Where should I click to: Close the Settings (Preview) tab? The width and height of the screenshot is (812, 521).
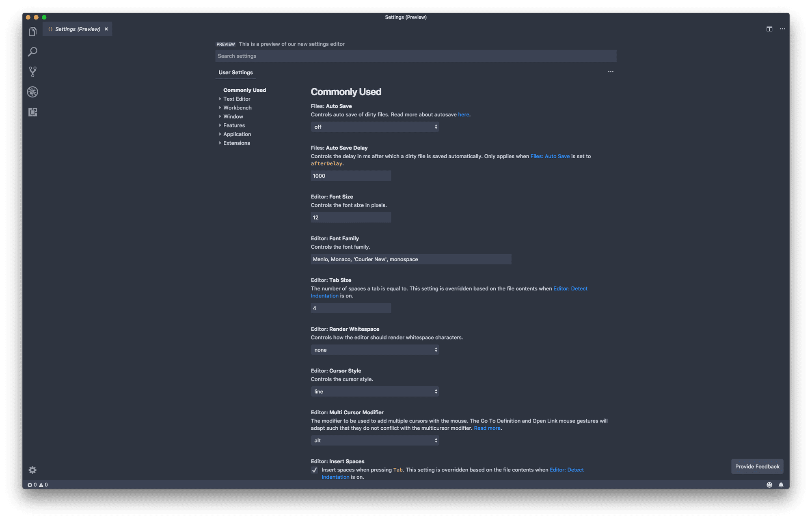pyautogui.click(x=106, y=29)
